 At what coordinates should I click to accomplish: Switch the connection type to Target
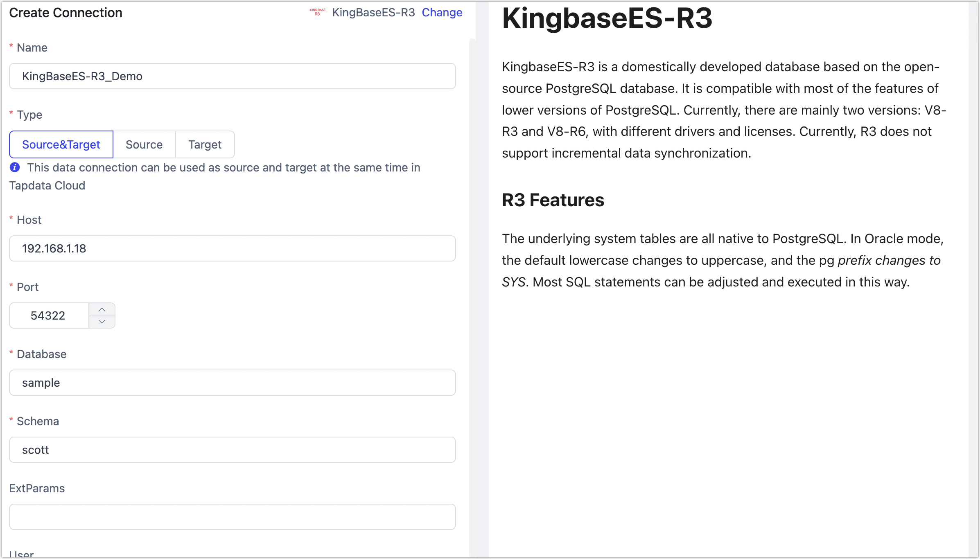205,144
